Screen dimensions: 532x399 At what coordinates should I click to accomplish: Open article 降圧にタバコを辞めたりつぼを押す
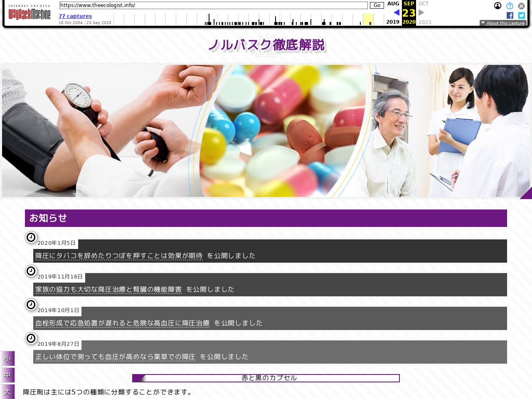coord(119,256)
